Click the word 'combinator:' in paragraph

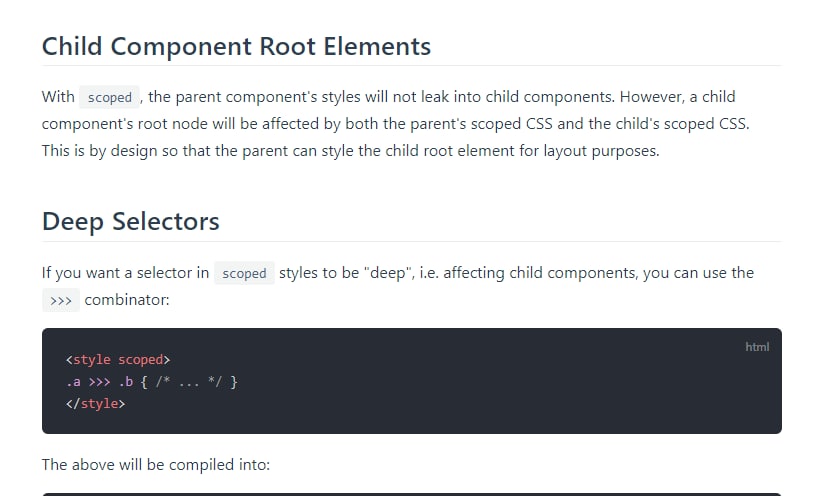(127, 300)
